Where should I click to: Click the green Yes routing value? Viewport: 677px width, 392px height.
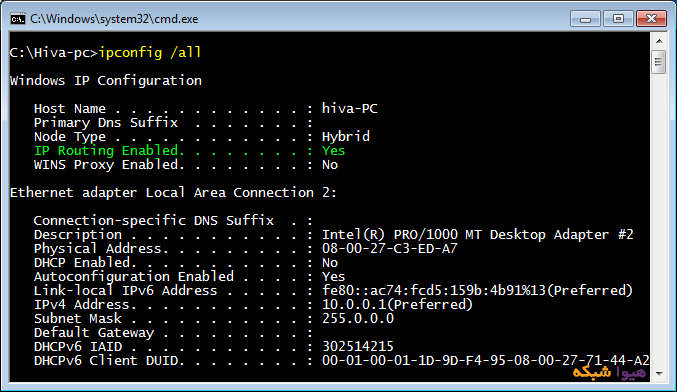pyautogui.click(x=333, y=151)
